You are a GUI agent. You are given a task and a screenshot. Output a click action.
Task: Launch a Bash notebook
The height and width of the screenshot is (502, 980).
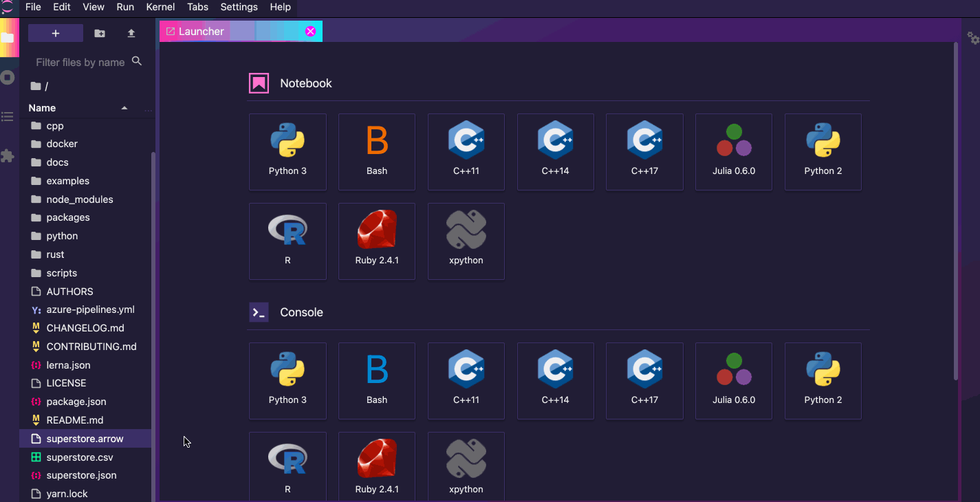(x=377, y=152)
